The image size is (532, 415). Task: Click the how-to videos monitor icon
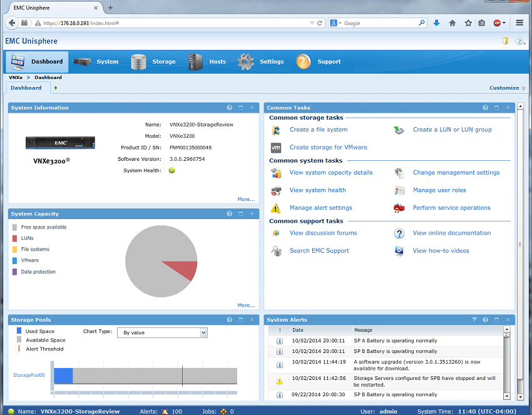(399, 251)
